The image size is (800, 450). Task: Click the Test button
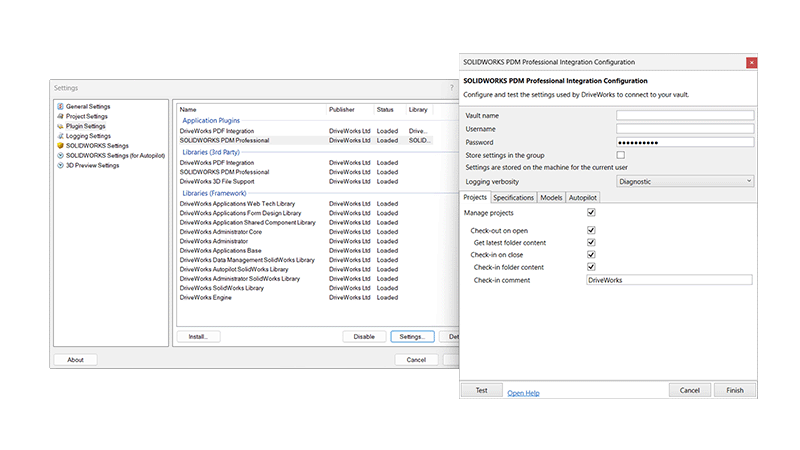click(x=482, y=390)
